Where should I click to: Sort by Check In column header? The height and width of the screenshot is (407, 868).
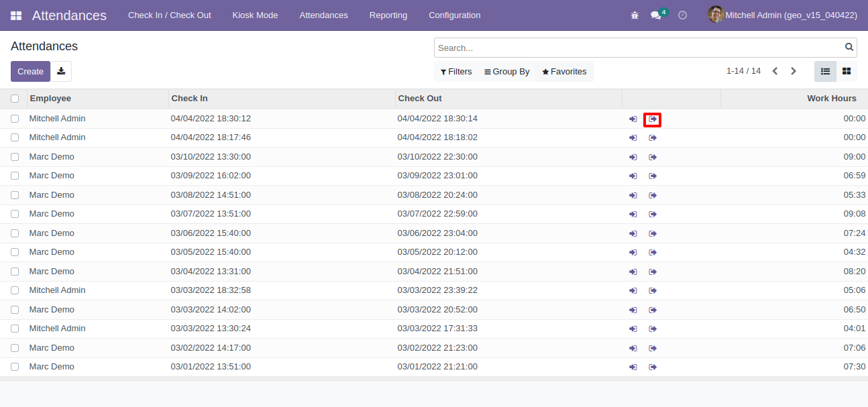[x=282, y=99]
